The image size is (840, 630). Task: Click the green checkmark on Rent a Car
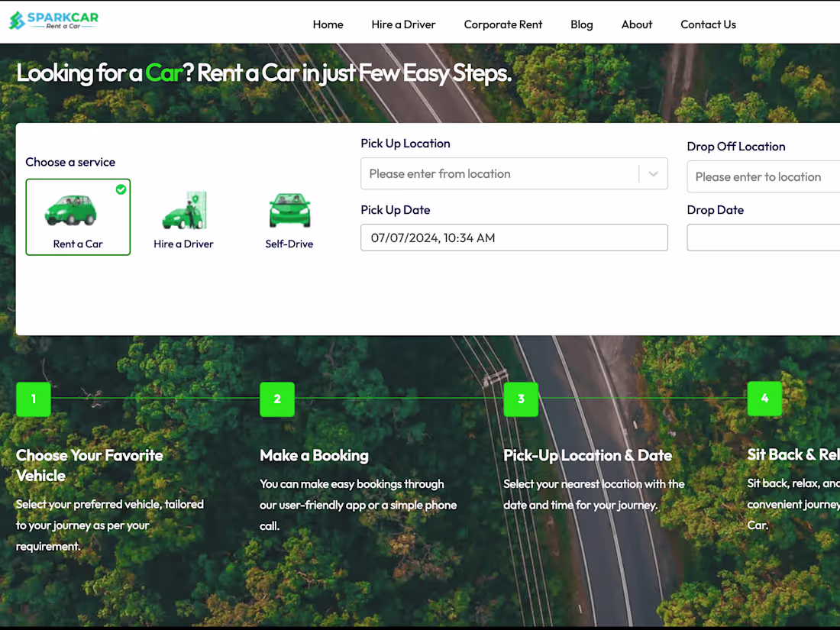tap(121, 190)
